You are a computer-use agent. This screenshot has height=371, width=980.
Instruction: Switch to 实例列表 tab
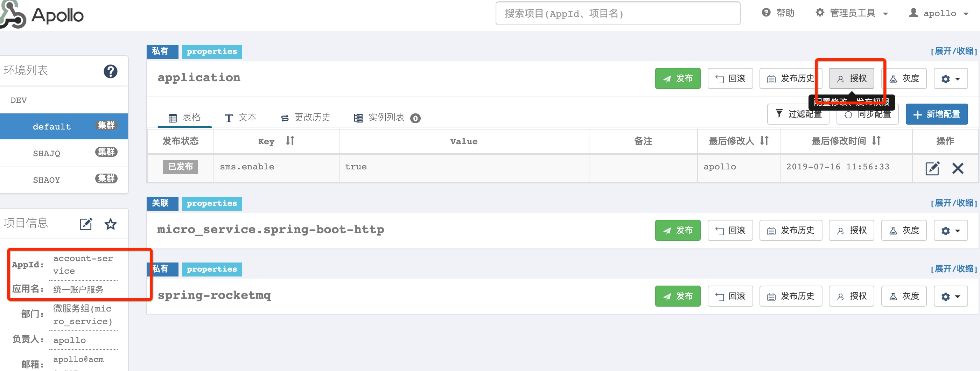click(x=387, y=118)
